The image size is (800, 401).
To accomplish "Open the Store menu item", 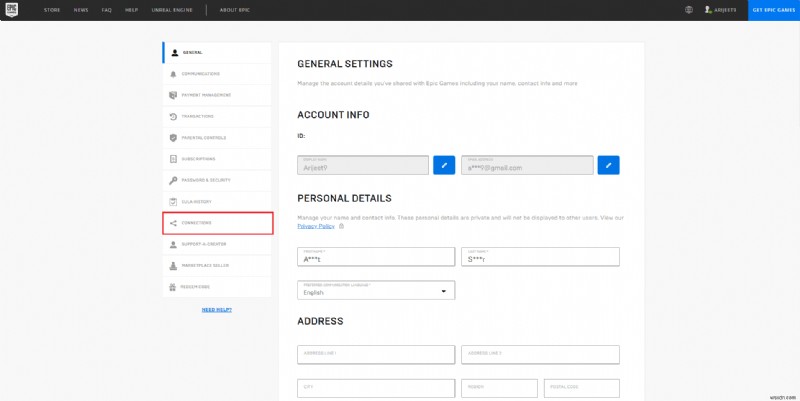I will coord(52,10).
